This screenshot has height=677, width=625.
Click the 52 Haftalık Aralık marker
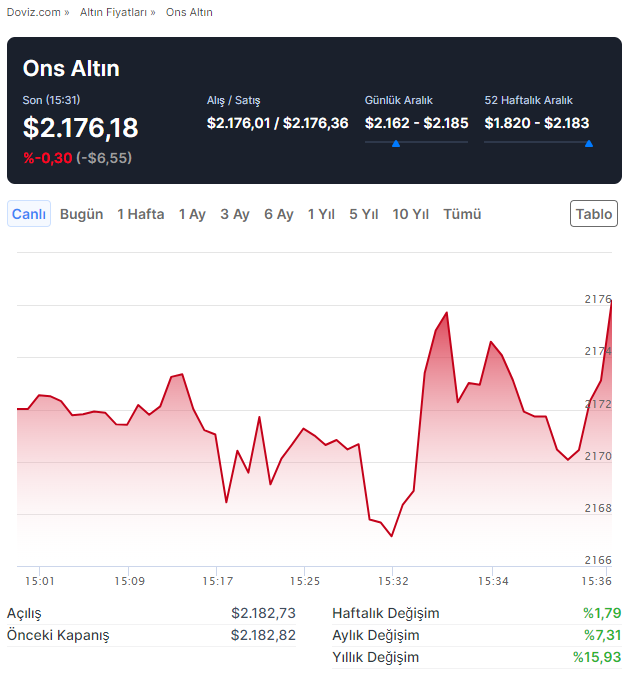tap(588, 144)
